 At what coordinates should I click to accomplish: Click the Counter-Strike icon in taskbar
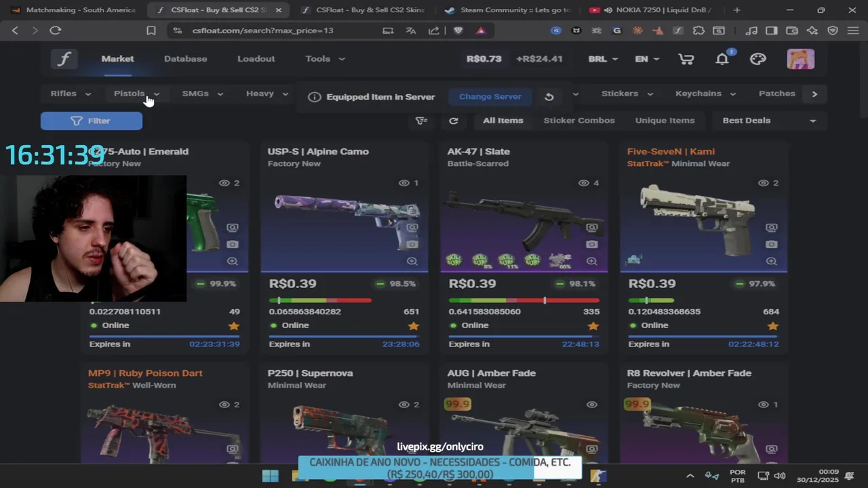point(598,476)
